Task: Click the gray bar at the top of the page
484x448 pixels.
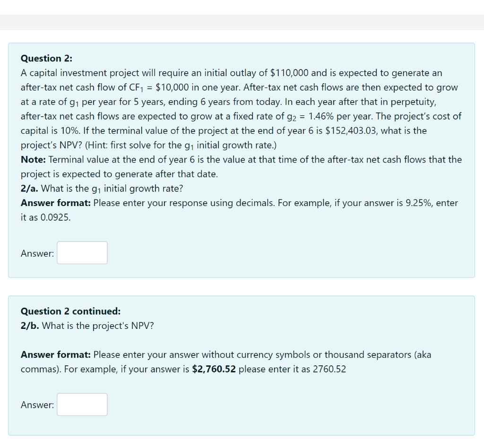Action: point(242,21)
